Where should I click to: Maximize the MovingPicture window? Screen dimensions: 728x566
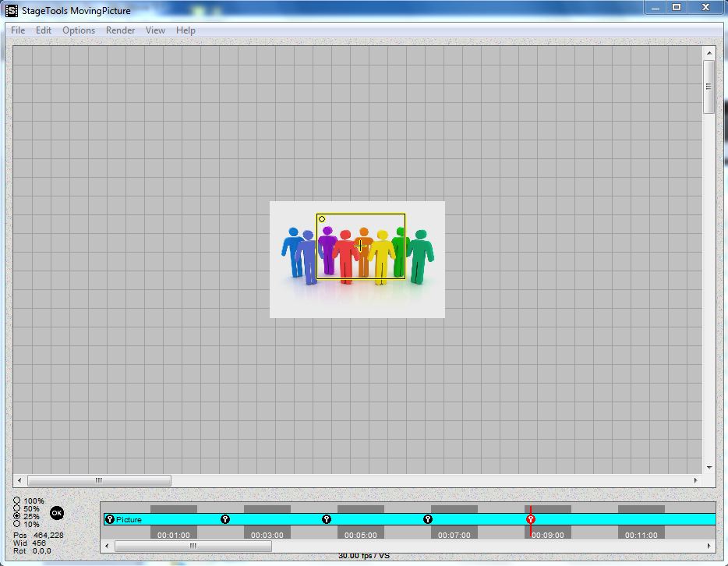(x=677, y=7)
